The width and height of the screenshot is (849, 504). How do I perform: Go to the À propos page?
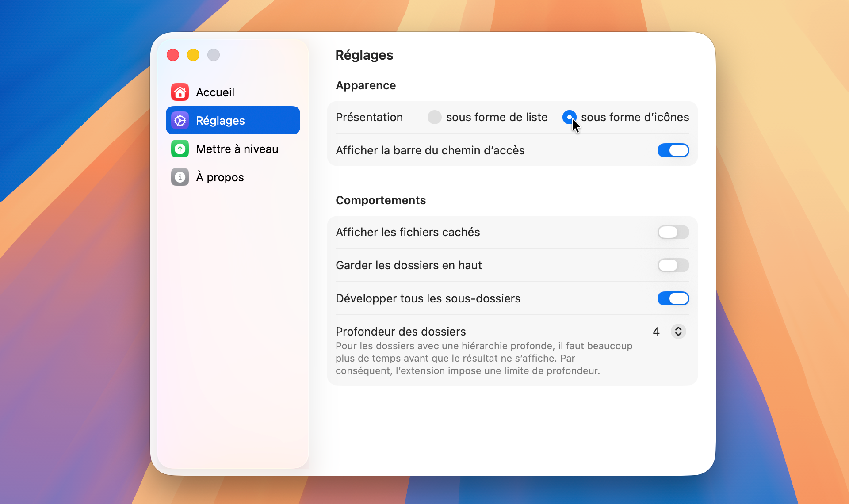[220, 177]
